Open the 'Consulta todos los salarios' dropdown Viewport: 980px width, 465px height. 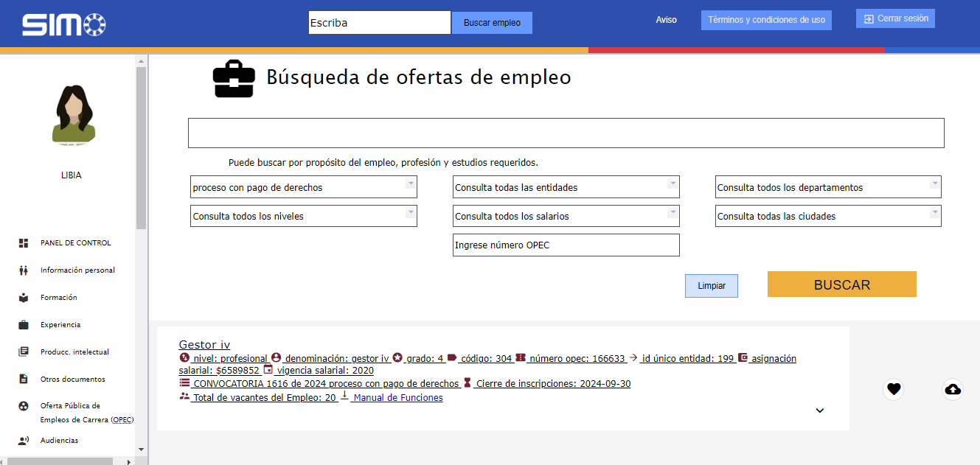point(566,216)
